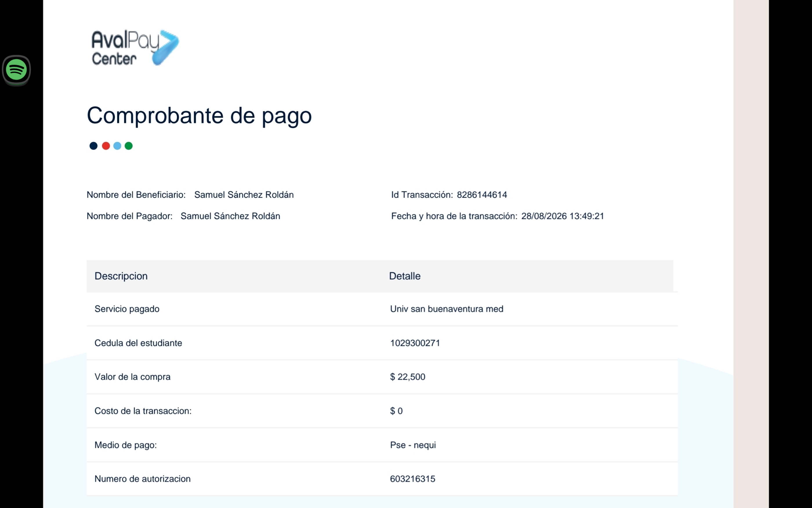812x508 pixels.
Task: Click the Detalle column header
Action: (x=405, y=276)
